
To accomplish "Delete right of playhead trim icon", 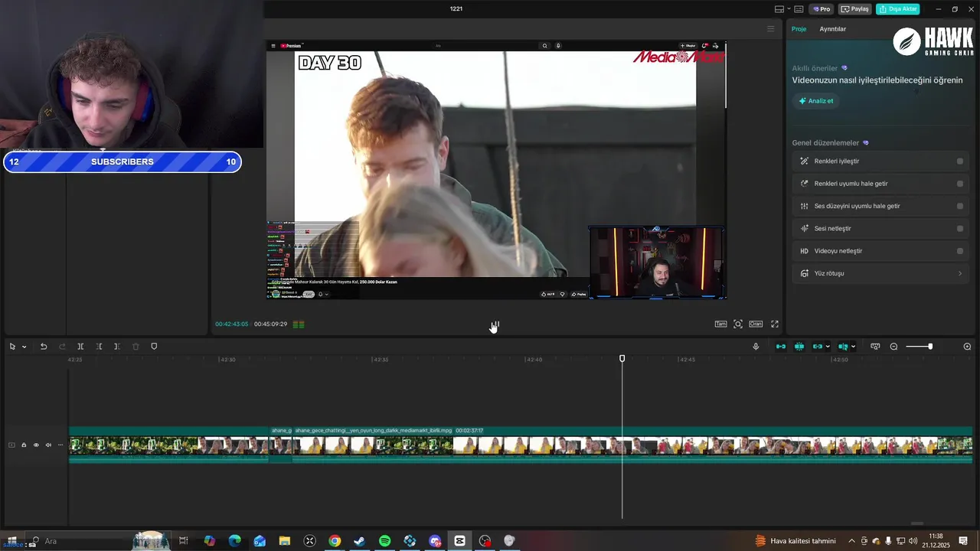I will coord(117,347).
